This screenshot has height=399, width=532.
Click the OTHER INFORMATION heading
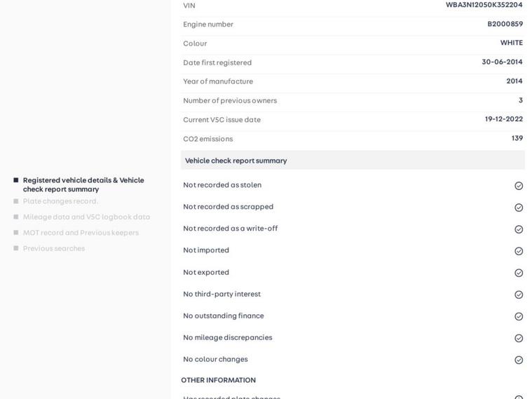click(x=218, y=380)
